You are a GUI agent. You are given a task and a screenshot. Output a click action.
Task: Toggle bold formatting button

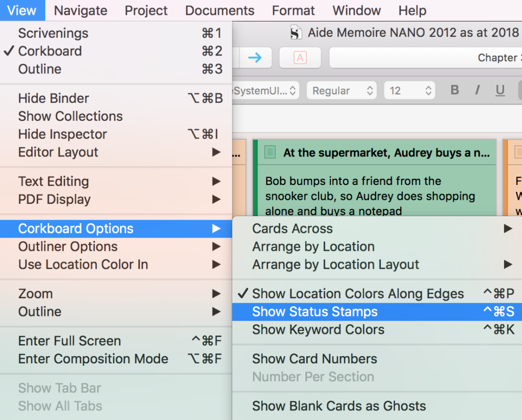tap(455, 90)
